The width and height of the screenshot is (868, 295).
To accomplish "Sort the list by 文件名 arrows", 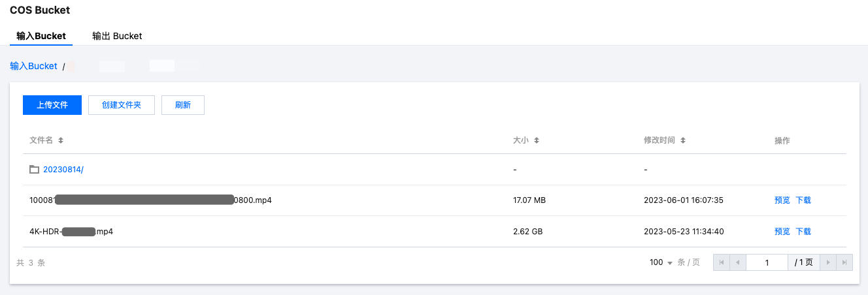I will (x=61, y=141).
